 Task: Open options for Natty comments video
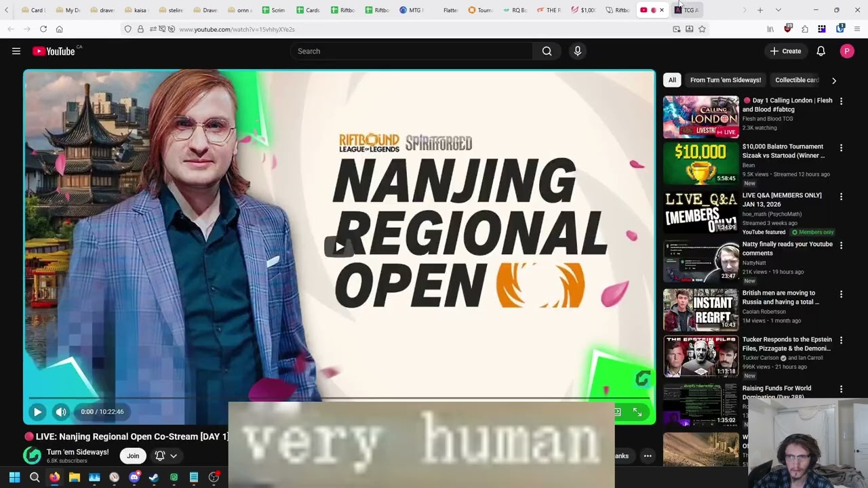[x=841, y=245]
